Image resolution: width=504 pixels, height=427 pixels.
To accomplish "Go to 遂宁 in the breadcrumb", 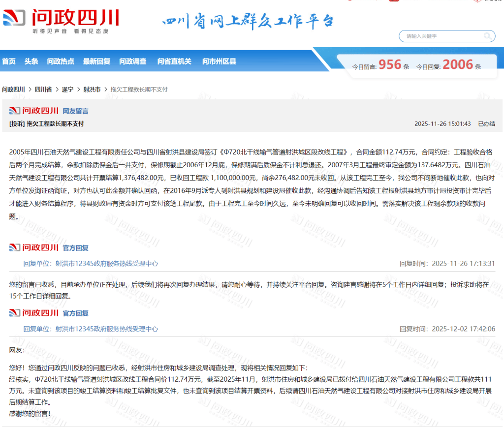I will pos(67,90).
